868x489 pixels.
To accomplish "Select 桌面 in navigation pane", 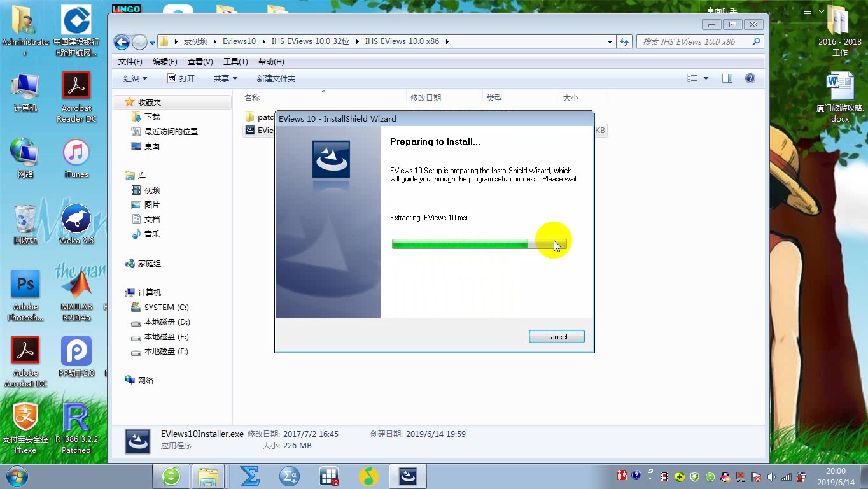I will tap(152, 146).
